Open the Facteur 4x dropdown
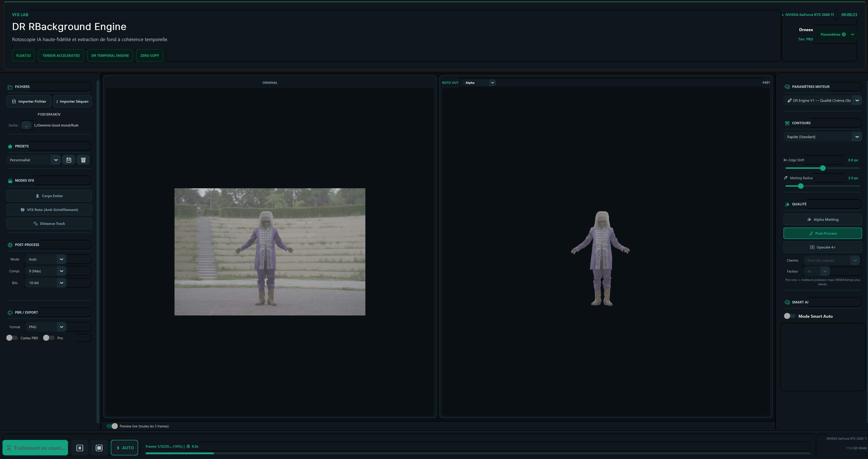The height and width of the screenshot is (459, 868). (x=816, y=271)
